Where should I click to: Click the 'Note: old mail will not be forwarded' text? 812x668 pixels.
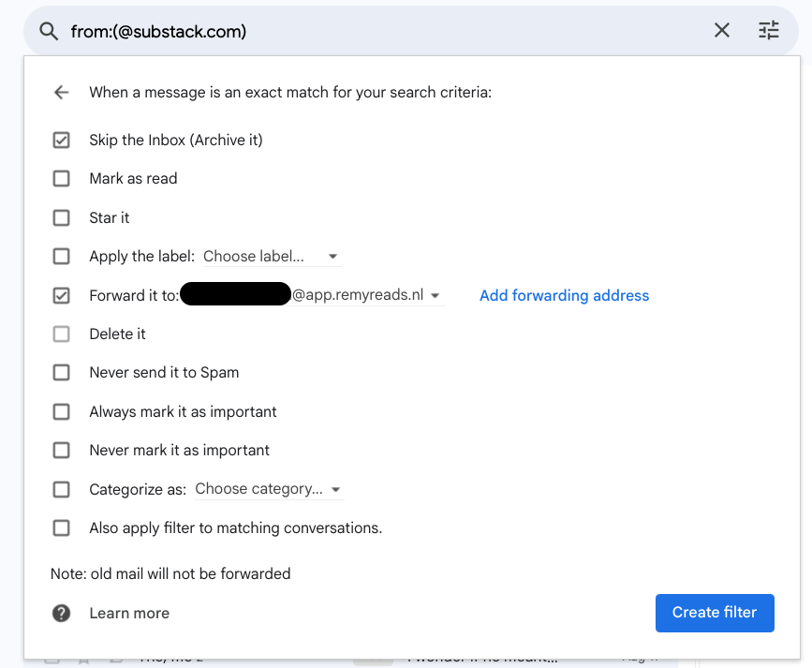point(170,573)
